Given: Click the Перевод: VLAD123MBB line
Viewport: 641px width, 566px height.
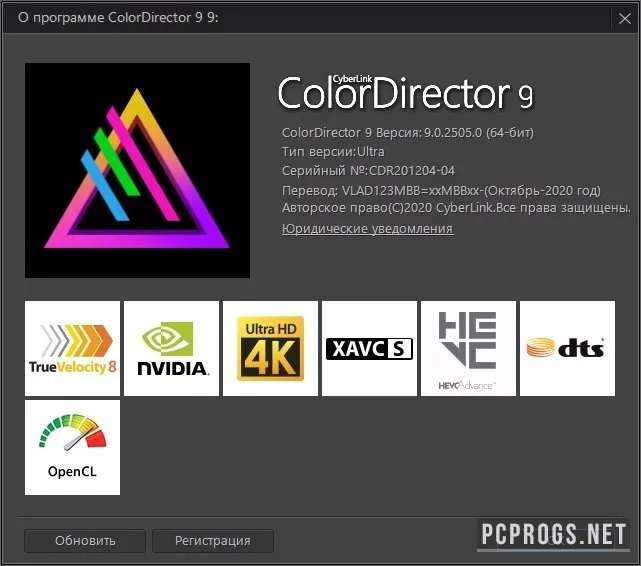Looking at the screenshot, I should point(442,190).
